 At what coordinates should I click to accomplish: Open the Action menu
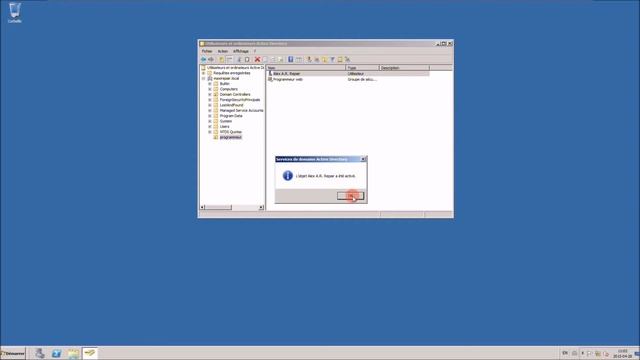pyautogui.click(x=222, y=51)
